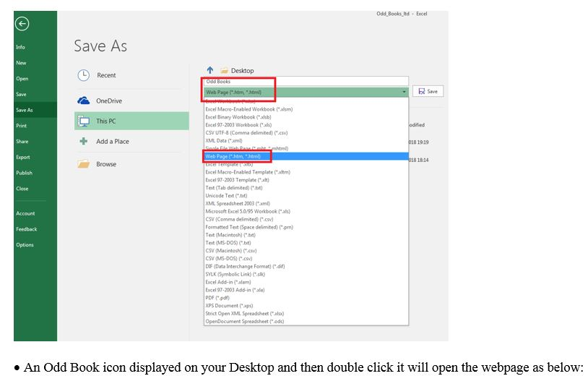Click the Desktop folder icon in path
588x376 pixels.
click(224, 71)
